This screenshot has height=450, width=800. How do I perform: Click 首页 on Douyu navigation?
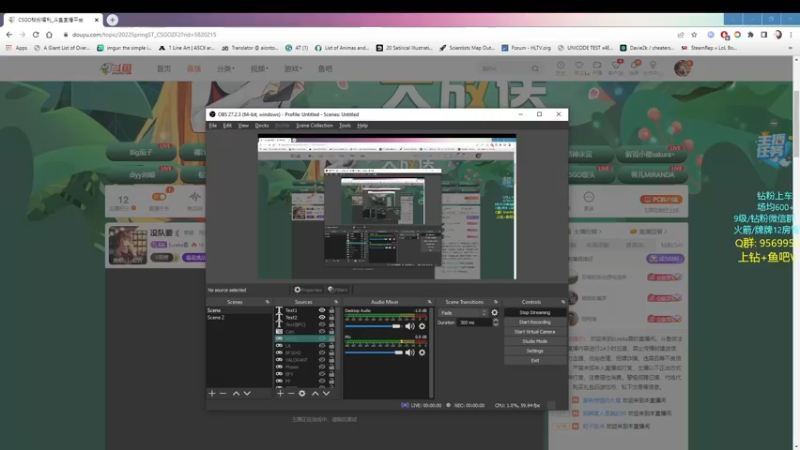click(x=164, y=68)
